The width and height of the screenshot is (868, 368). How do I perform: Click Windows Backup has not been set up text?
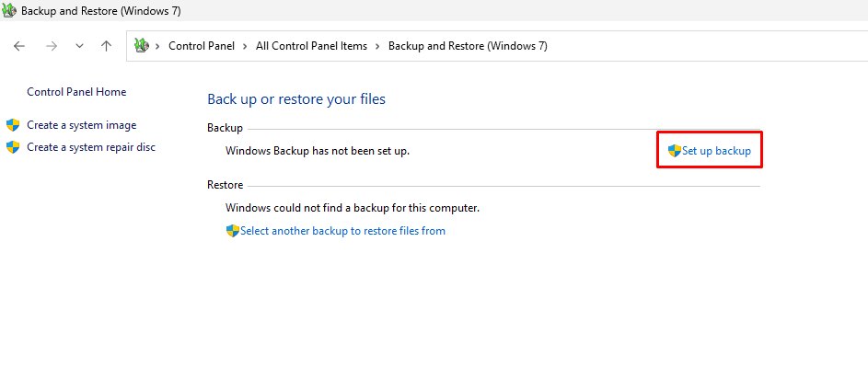318,150
